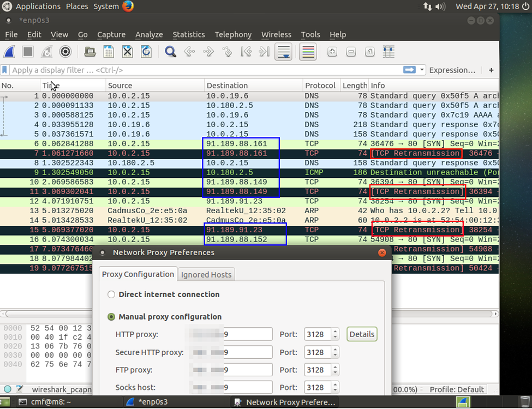Sort packets by Source column header

pos(155,86)
